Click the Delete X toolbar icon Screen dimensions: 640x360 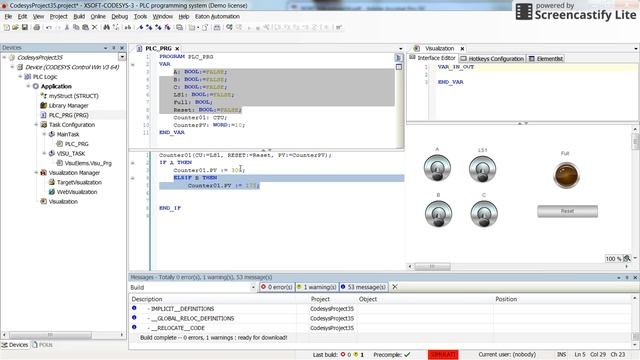(95, 27)
